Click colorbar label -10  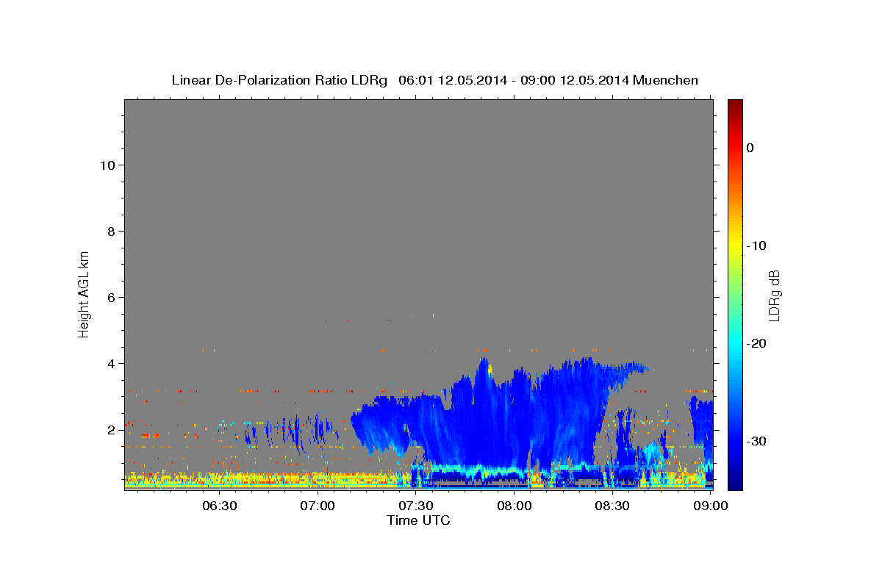point(756,245)
